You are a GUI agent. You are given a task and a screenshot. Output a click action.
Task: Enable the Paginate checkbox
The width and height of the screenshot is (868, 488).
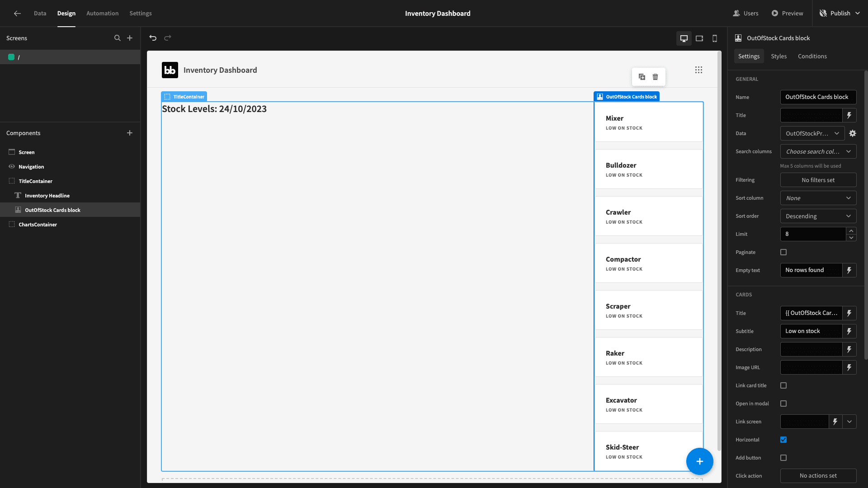783,252
